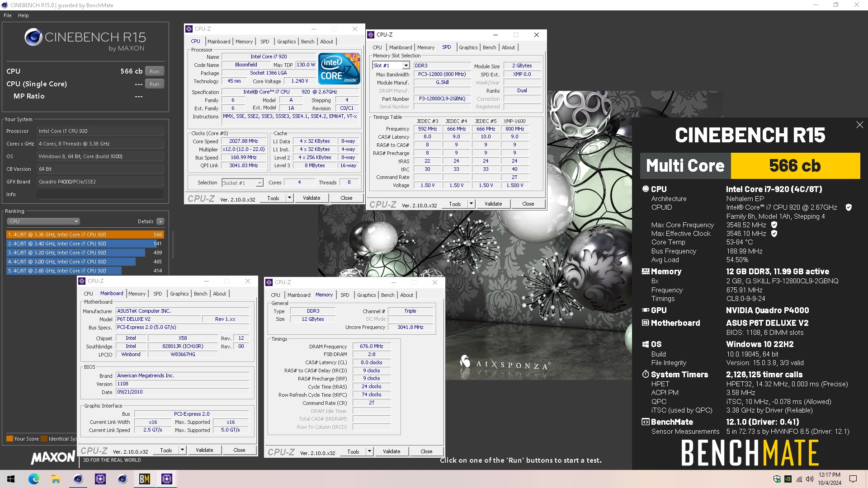The width and height of the screenshot is (868, 488).
Task: Select SPD tab in CPU-Z Memory window
Action: [x=345, y=295]
